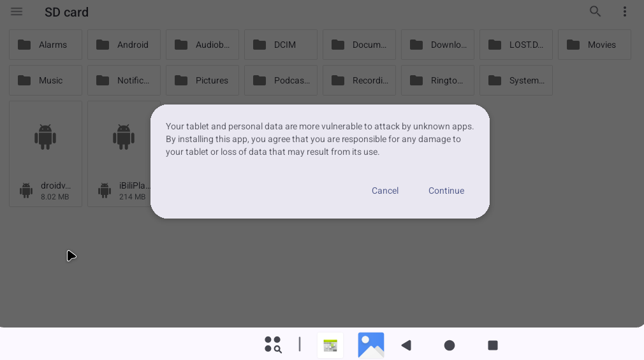This screenshot has height=360, width=644.
Task: Open the LOST.DIR folder
Action: click(x=516, y=45)
